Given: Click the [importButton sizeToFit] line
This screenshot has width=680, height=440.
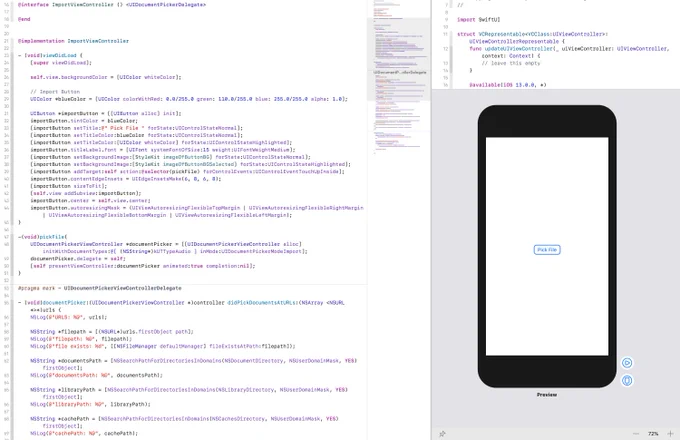Looking at the screenshot, I should 69,186.
